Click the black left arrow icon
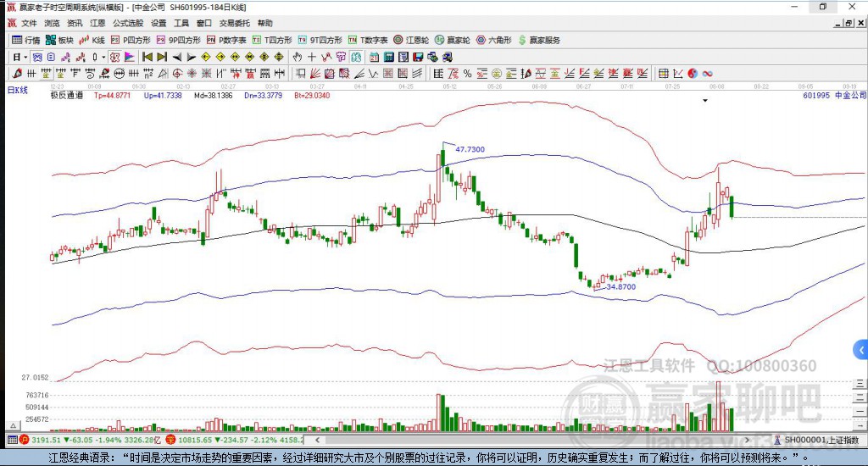868x466 pixels. 177,57
